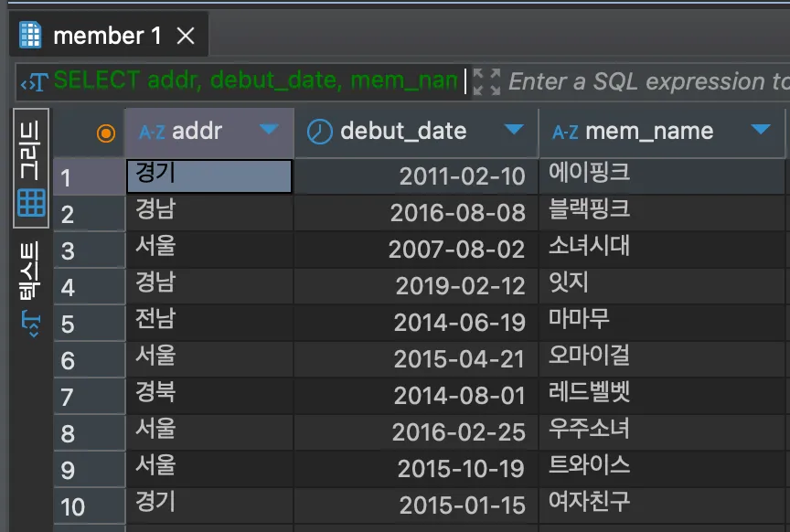
Task: Click the date 2007-08-02
Action: coord(456,250)
